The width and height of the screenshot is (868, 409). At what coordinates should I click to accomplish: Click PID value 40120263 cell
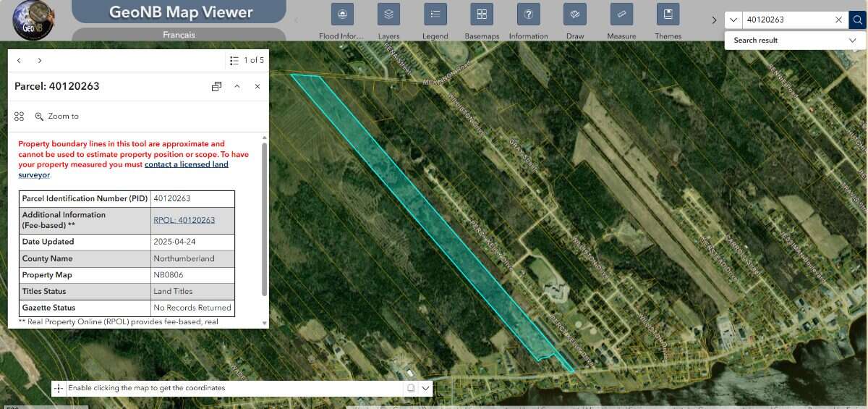click(192, 198)
